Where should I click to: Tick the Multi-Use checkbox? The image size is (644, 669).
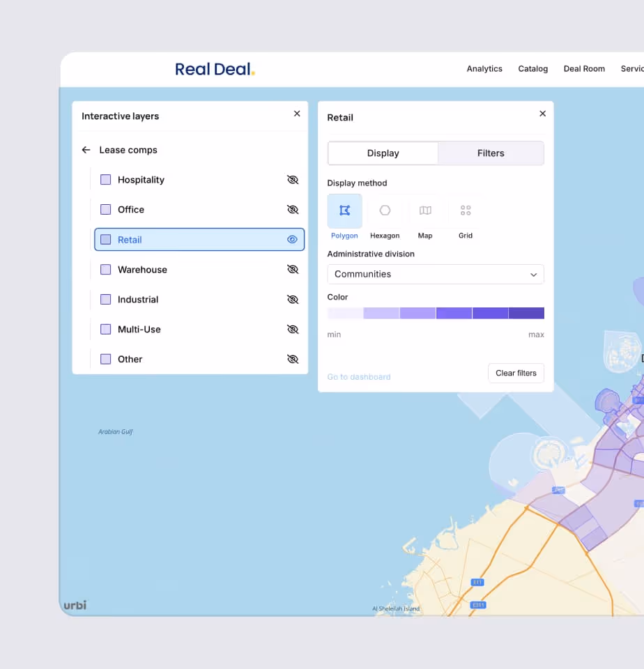tap(105, 329)
